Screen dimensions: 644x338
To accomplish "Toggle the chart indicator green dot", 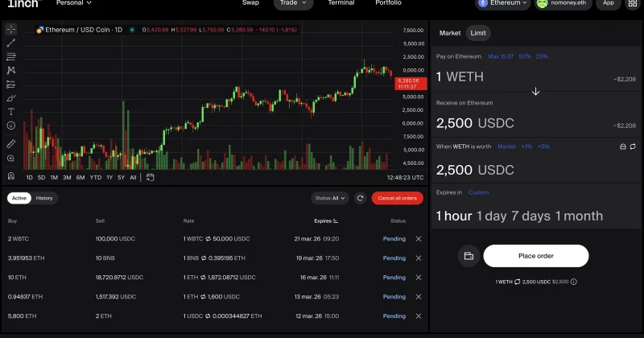I will click(x=132, y=30).
